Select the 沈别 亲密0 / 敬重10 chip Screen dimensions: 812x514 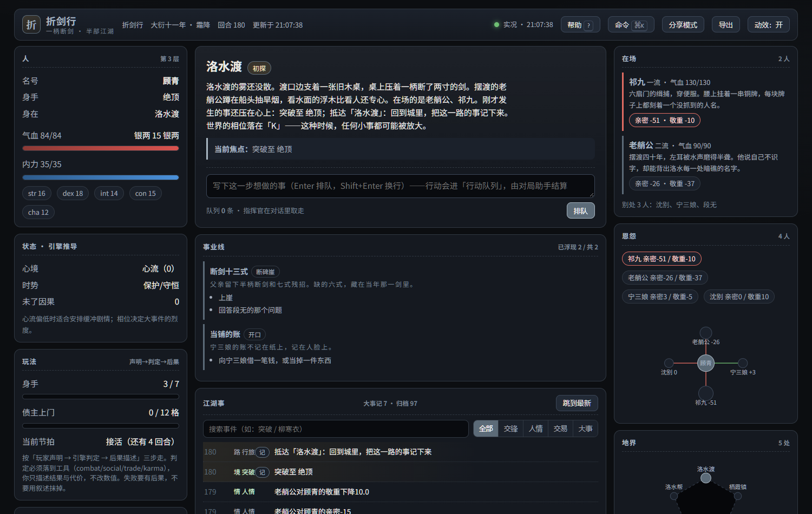point(739,296)
